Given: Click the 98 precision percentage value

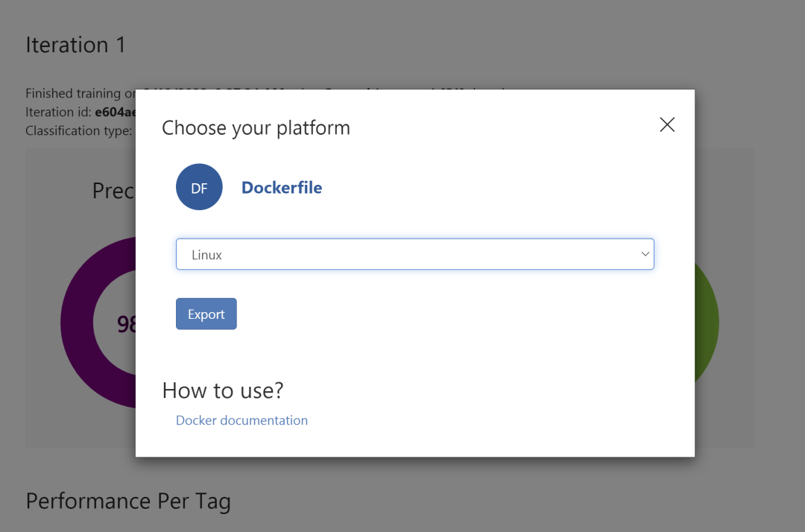Looking at the screenshot, I should coord(126,324).
